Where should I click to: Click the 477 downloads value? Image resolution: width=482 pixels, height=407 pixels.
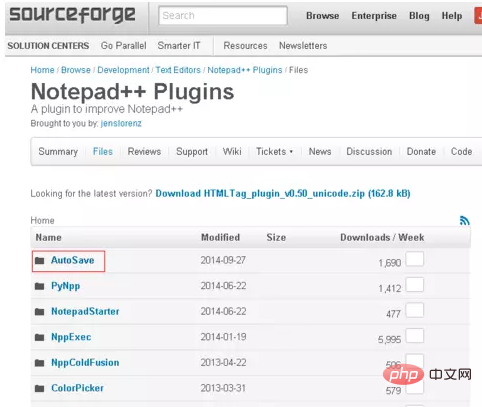click(393, 314)
